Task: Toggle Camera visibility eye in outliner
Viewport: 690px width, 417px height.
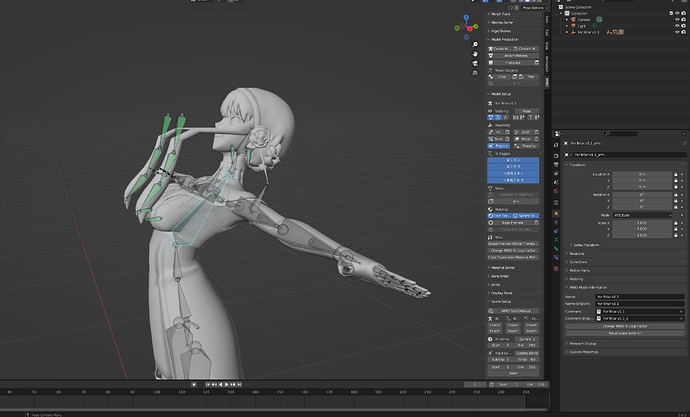Action: 677,19
